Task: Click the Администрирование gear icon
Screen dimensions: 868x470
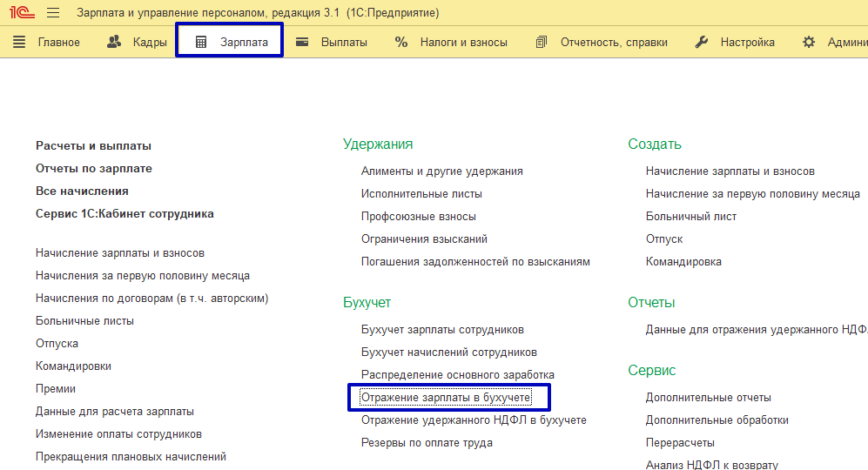Action: coord(809,42)
